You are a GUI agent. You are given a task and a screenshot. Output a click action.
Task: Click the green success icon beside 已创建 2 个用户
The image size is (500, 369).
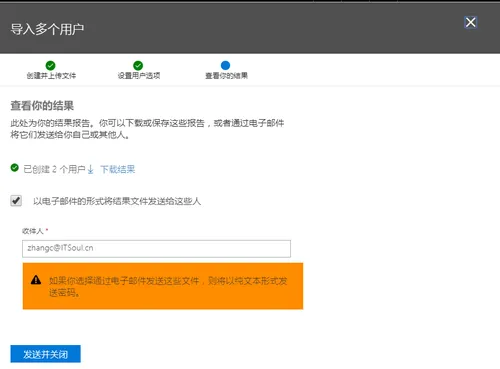tap(15, 168)
